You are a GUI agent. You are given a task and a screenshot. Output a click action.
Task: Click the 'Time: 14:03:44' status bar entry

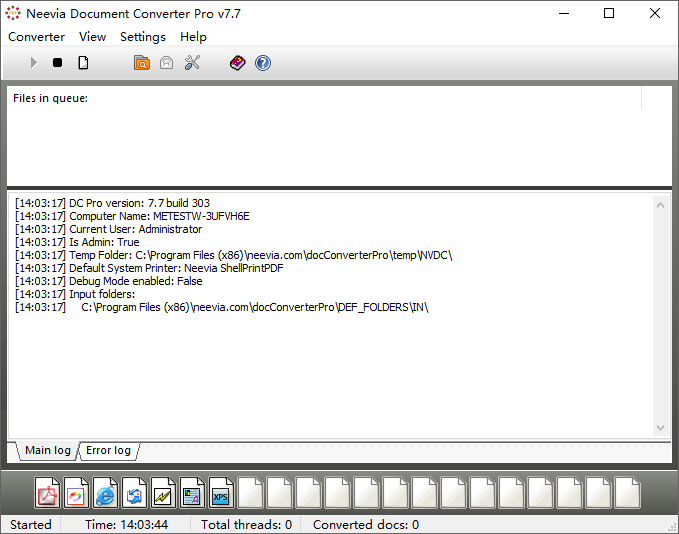[x=126, y=524]
